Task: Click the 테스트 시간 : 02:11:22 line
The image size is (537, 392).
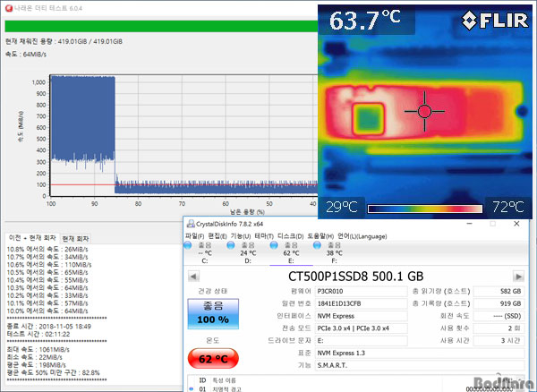Action: [x=38, y=334]
